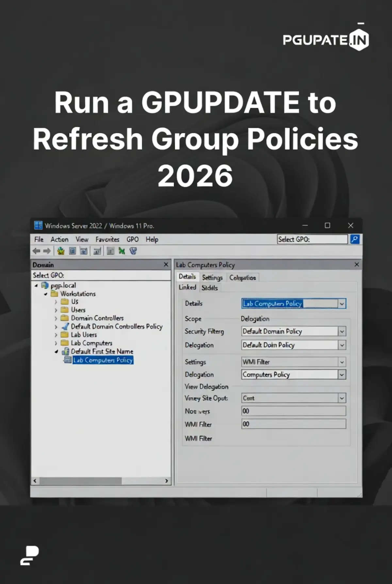Click the Default Domain Controllers Policy icon
392x584 pixels.
tap(65, 326)
